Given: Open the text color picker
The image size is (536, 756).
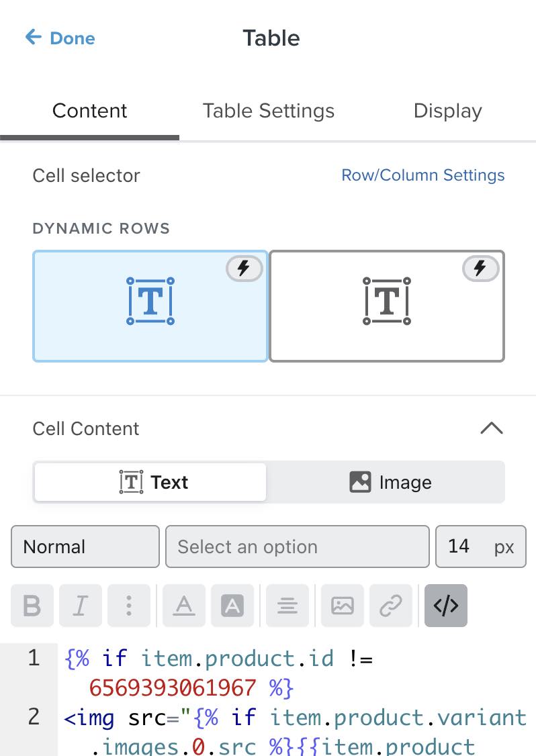Looking at the screenshot, I should click(184, 606).
